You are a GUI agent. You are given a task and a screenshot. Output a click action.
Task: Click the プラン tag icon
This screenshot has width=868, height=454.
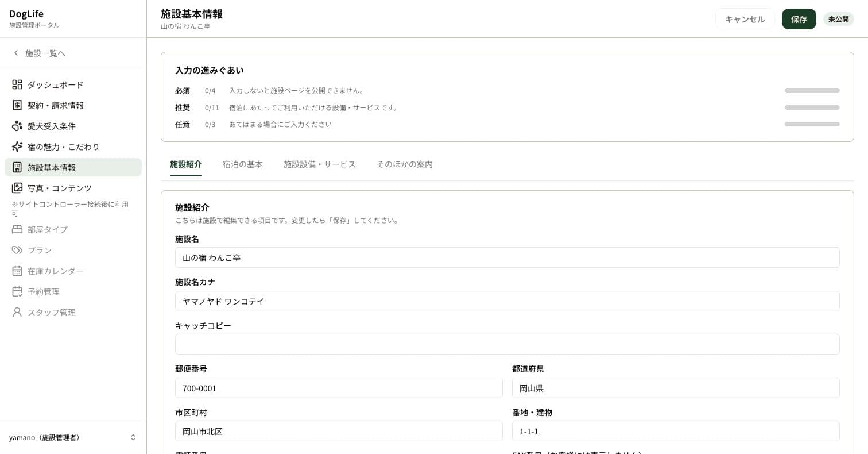17,250
